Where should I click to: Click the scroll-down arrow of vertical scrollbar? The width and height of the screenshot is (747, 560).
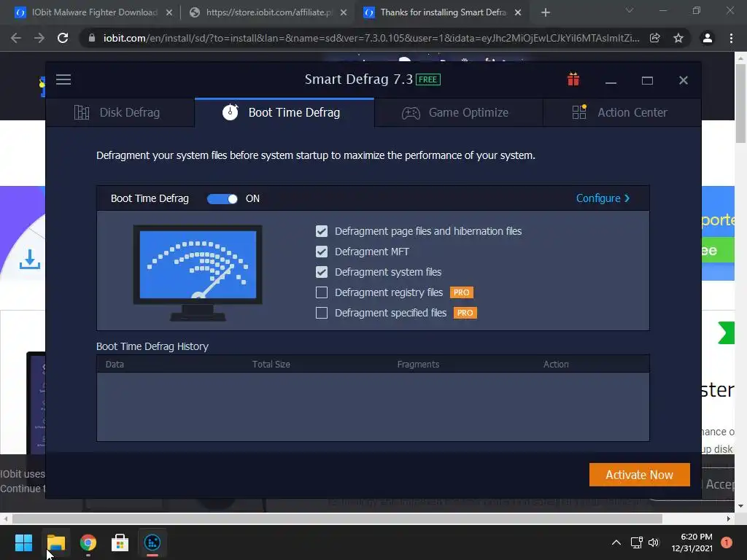coord(740,506)
